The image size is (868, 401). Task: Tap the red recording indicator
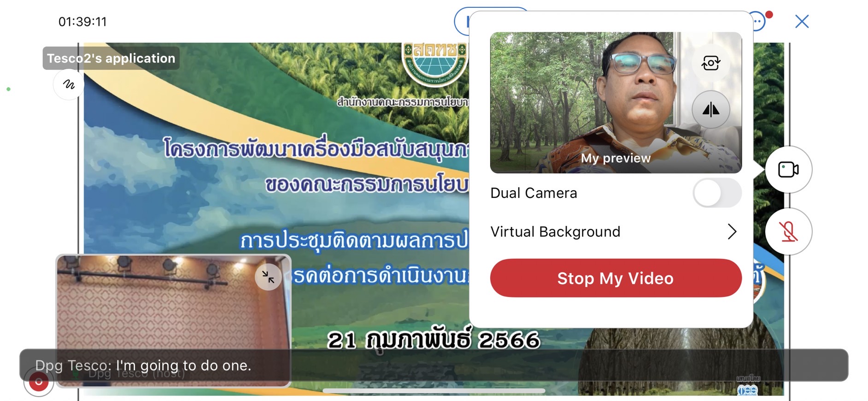39,381
